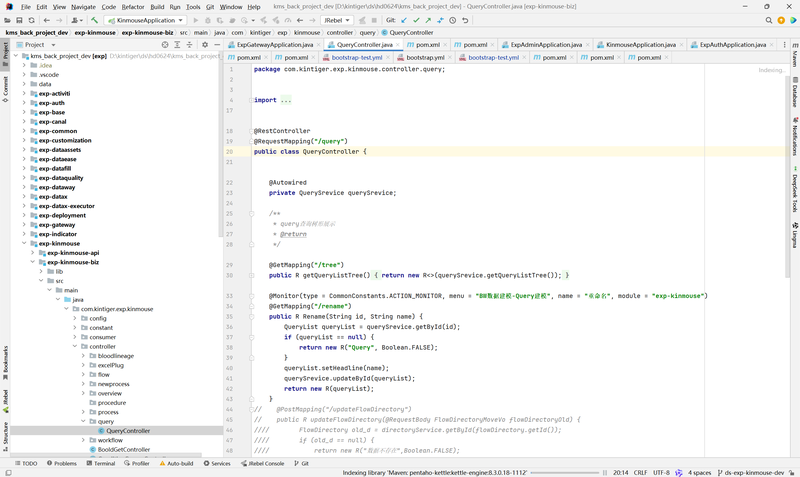
Task: Click the build hammer icon in toolbar
Action: (x=95, y=20)
